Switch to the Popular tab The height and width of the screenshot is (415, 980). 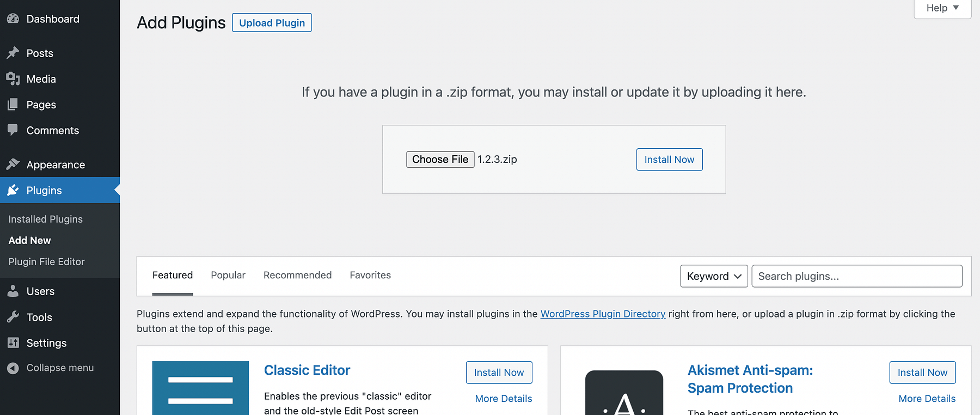coord(228,276)
